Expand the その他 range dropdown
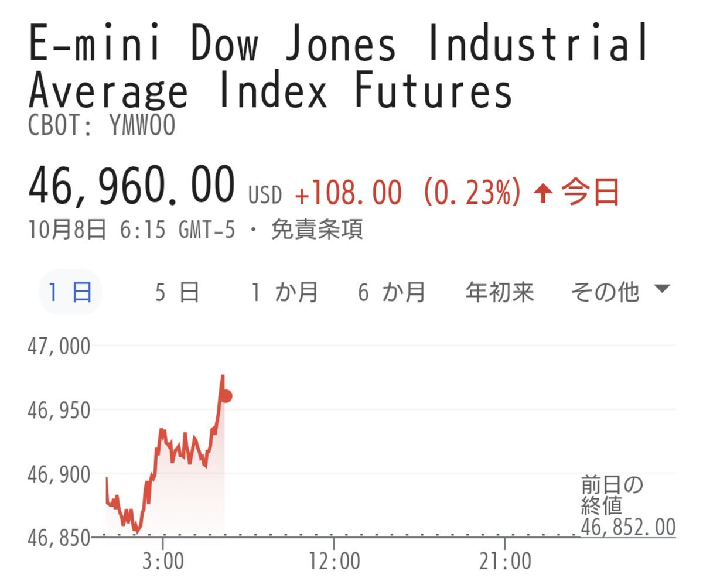Screen dimensions: 703x588 (605, 292)
